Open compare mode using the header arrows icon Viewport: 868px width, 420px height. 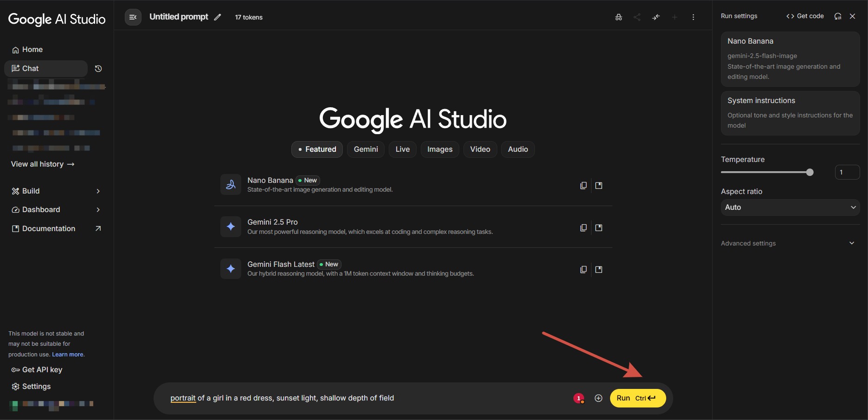[x=656, y=17]
